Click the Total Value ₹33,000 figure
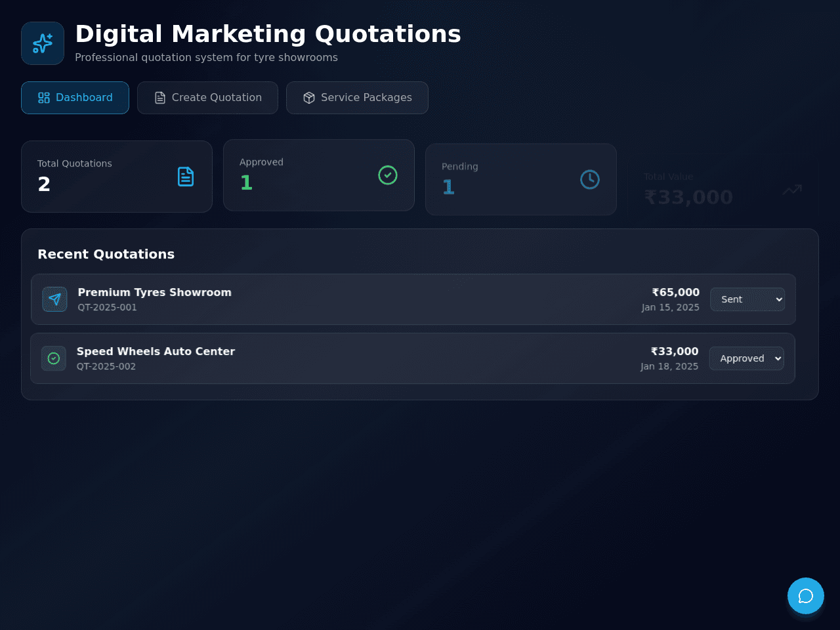Image resolution: width=840 pixels, height=630 pixels. (688, 198)
